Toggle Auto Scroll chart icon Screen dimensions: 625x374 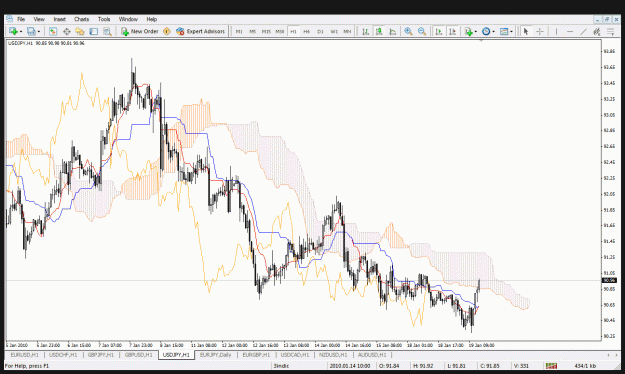click(438, 31)
